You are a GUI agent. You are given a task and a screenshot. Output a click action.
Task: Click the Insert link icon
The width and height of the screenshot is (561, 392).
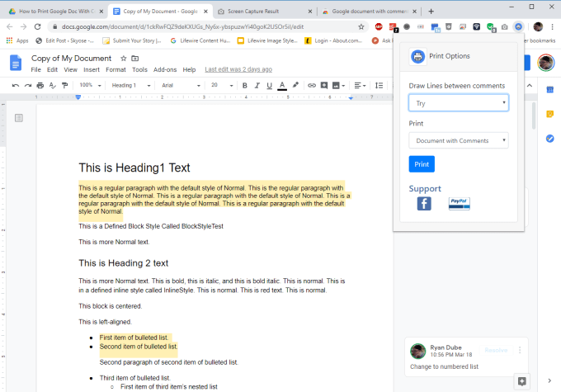311,85
